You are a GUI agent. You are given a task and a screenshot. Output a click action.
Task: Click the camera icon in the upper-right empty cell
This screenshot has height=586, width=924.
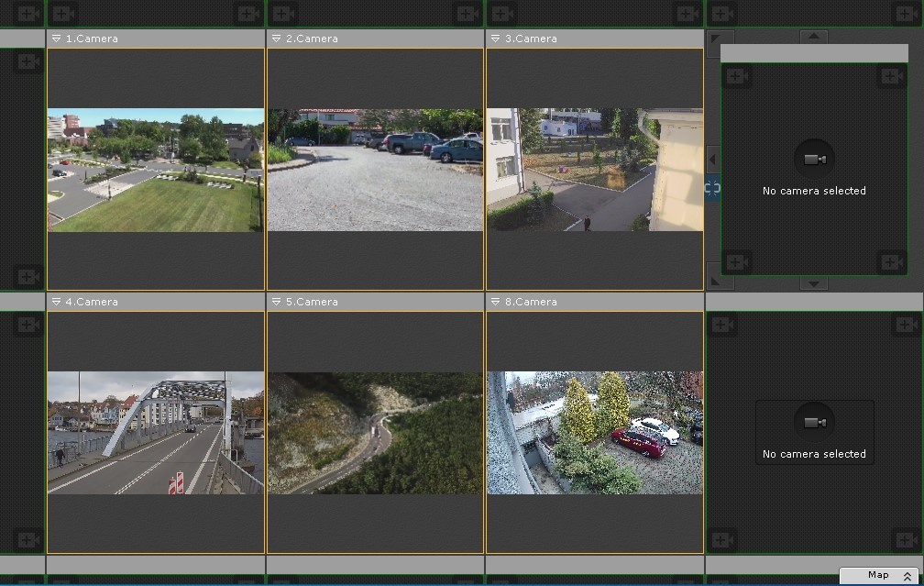814,160
